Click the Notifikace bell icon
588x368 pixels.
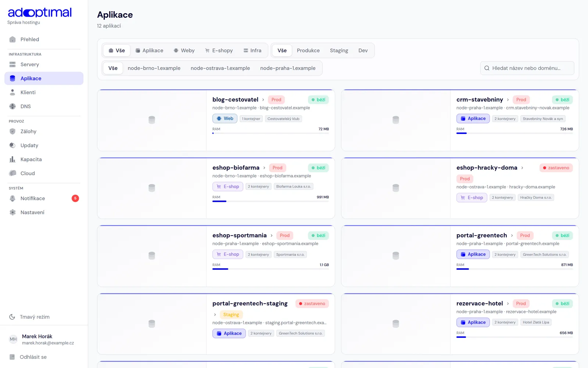tap(12, 198)
